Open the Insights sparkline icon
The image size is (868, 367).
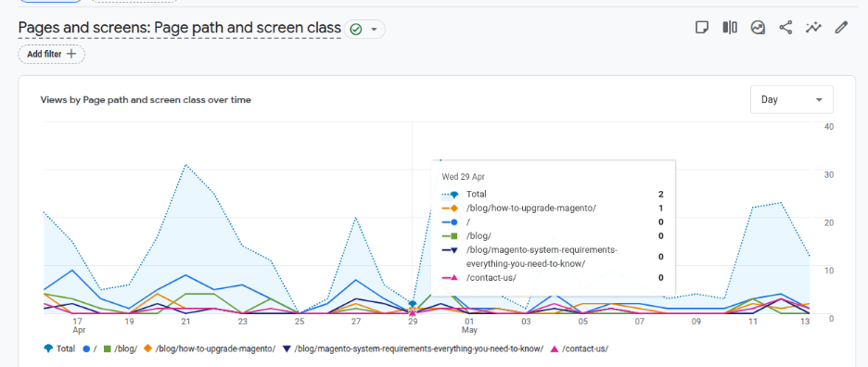click(813, 27)
